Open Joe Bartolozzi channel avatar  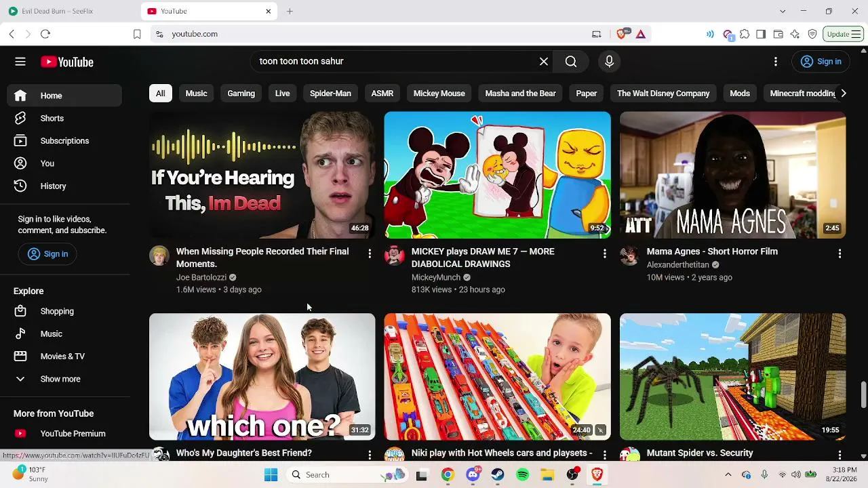pos(159,256)
